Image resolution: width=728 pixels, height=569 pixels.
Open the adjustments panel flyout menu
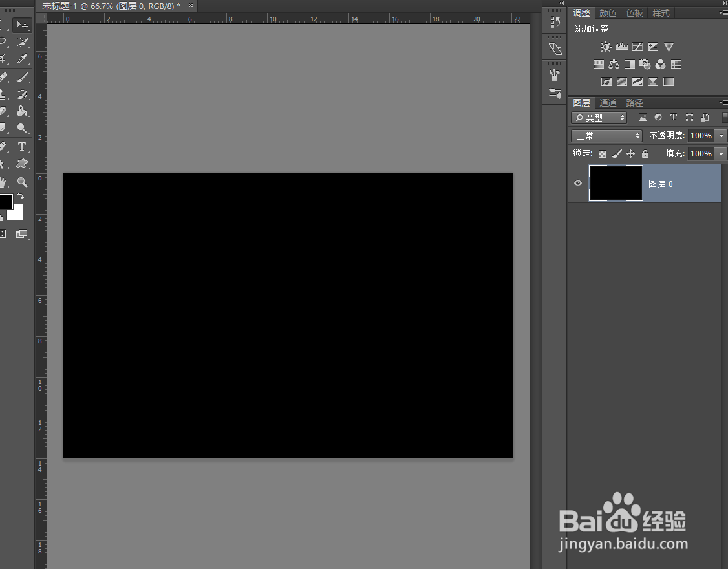722,12
